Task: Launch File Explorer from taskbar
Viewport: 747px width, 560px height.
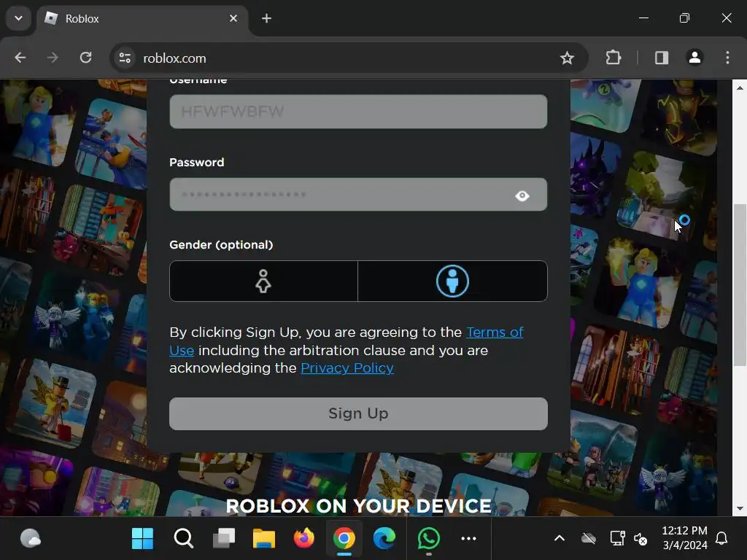Action: pyautogui.click(x=264, y=539)
